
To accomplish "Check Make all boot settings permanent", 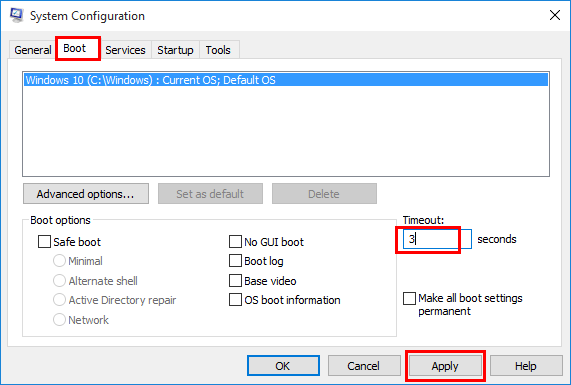I will (x=409, y=298).
